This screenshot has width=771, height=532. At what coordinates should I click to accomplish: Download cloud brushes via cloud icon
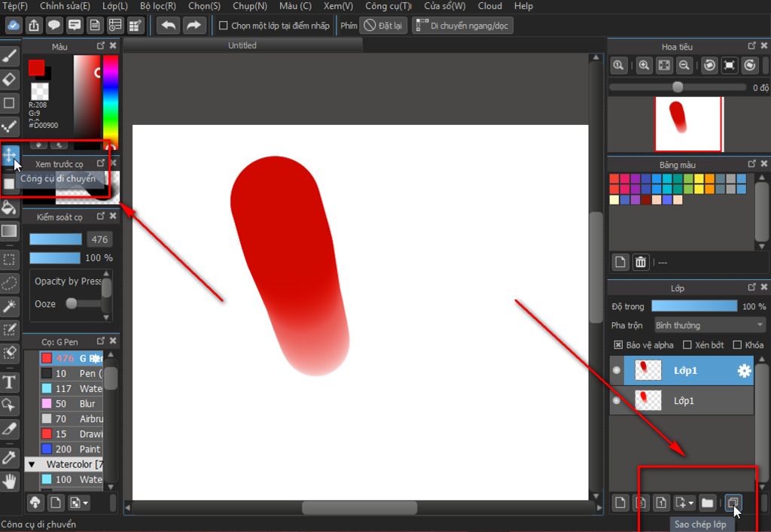click(x=35, y=503)
